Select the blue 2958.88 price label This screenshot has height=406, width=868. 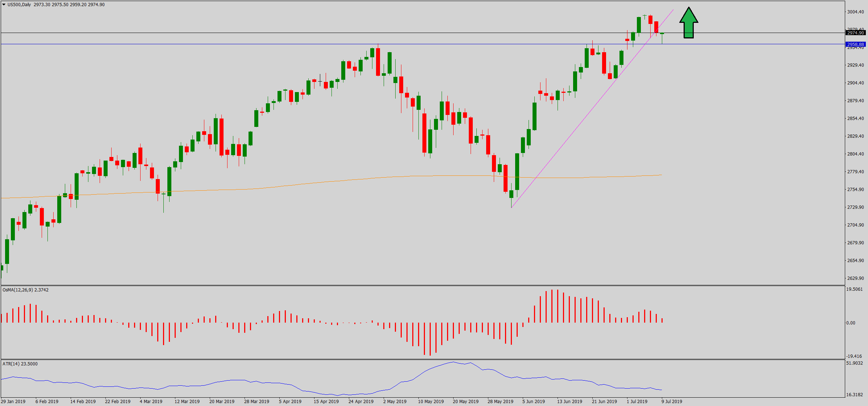point(855,45)
